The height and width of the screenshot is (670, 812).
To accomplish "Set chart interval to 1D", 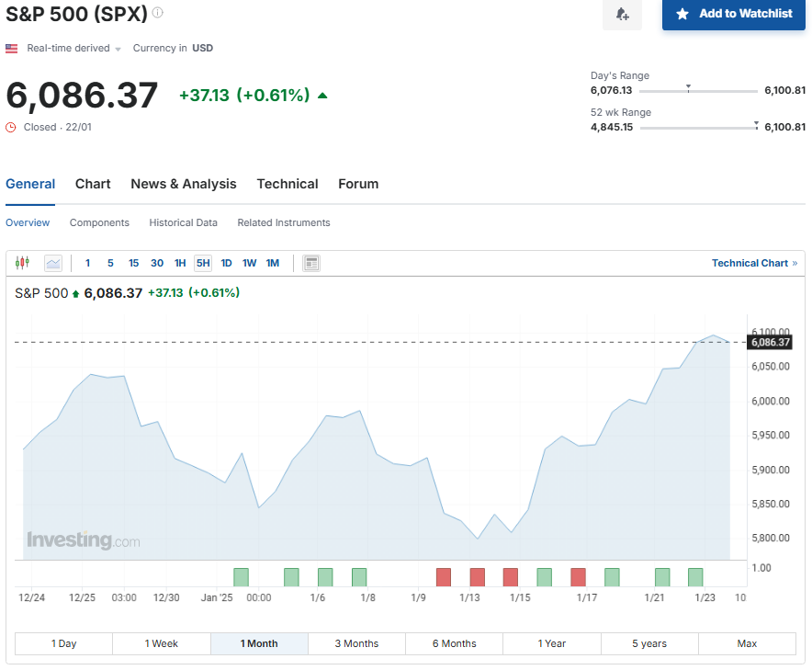I will (x=226, y=263).
